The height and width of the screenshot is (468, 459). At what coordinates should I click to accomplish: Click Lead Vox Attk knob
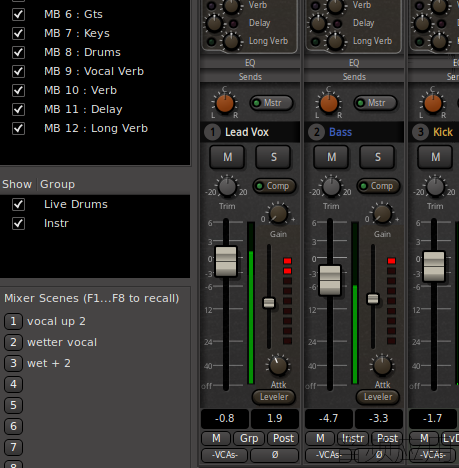click(278, 366)
